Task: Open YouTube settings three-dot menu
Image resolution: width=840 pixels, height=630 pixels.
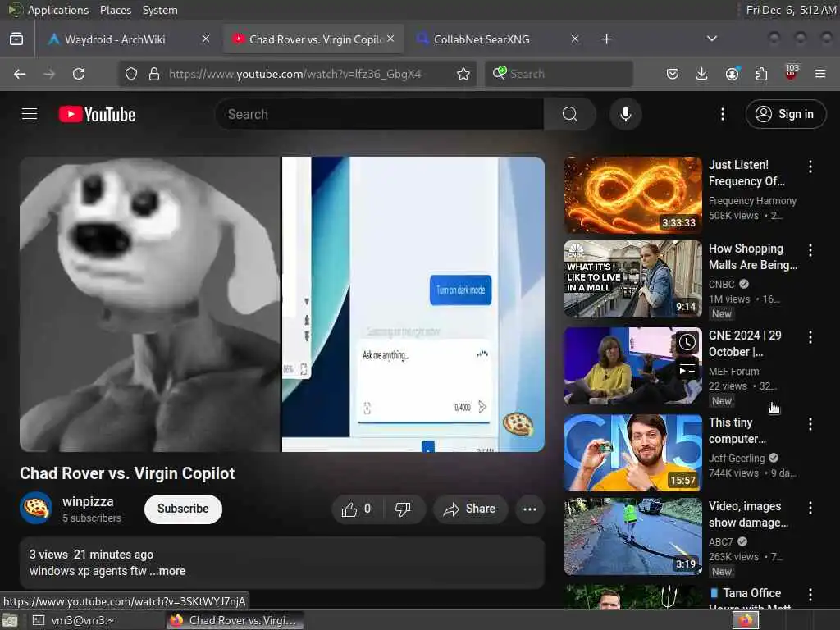Action: coord(722,114)
